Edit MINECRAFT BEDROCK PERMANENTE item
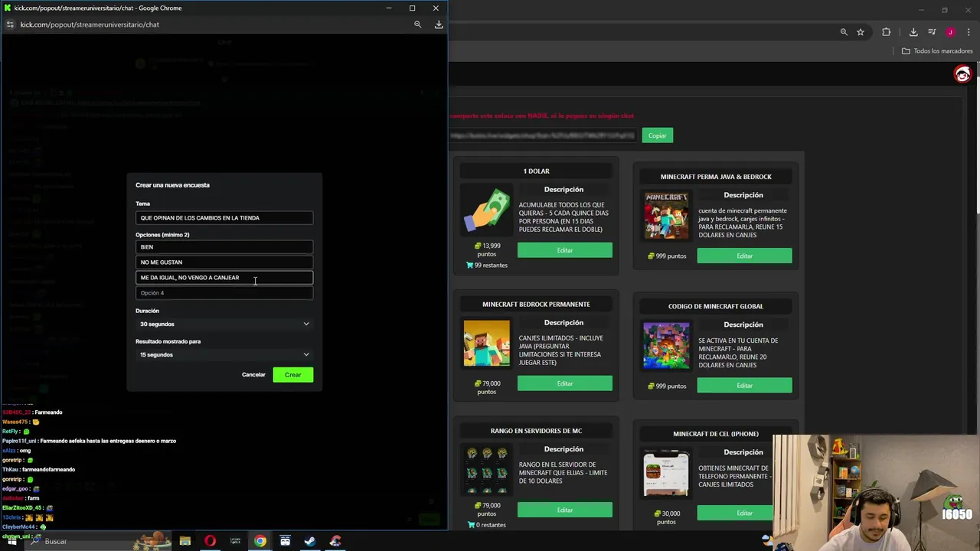Image resolution: width=980 pixels, height=551 pixels. click(565, 383)
